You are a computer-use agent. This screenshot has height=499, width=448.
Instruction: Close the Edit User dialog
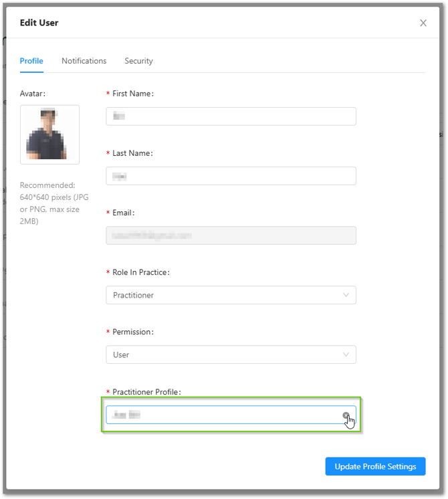tap(423, 23)
